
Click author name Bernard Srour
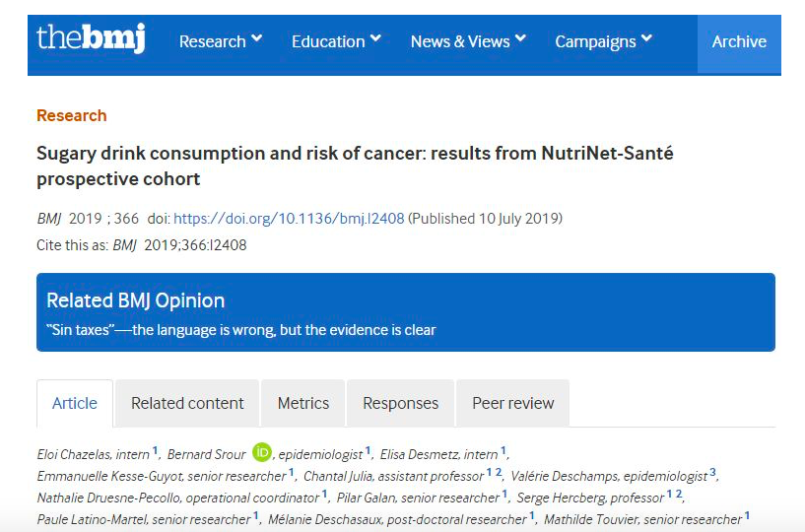206,454
